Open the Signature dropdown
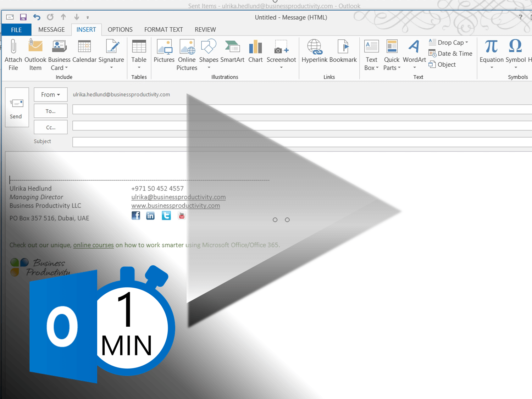Image resolution: width=532 pixels, height=399 pixels. point(111,54)
